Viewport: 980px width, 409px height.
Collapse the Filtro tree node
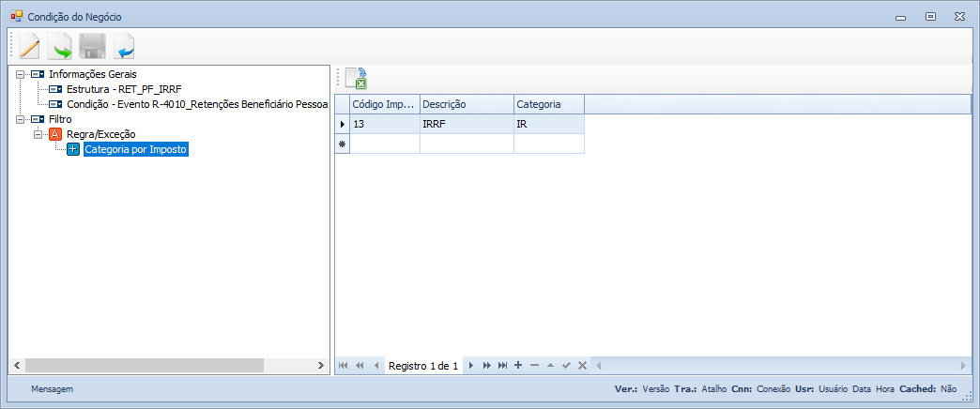21,119
